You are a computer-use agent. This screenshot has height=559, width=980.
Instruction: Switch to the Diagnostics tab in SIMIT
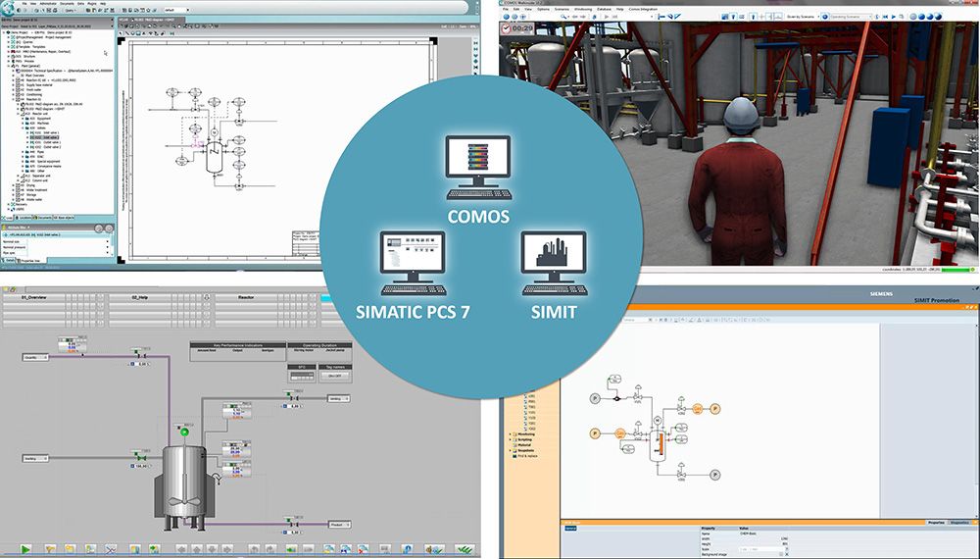(x=958, y=522)
